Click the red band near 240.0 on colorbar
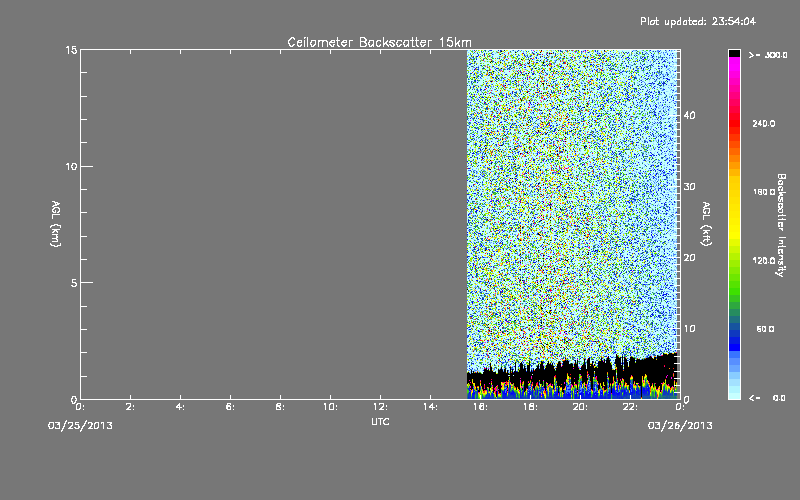The image size is (800, 500). click(734, 123)
